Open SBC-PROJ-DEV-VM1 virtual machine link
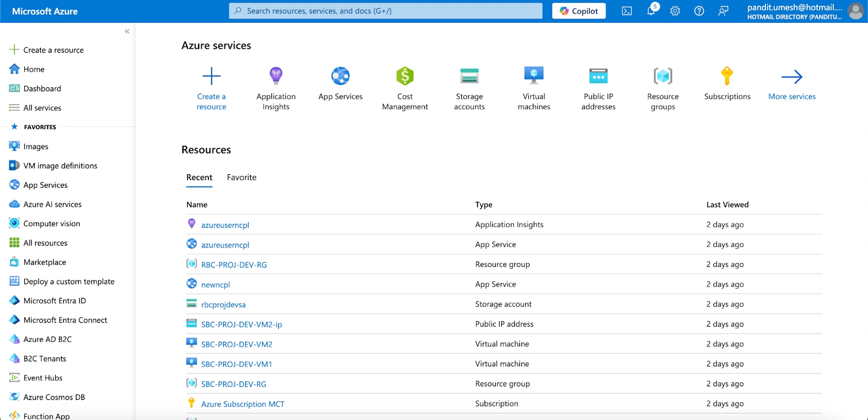Viewport: 868px width, 420px height. (237, 365)
